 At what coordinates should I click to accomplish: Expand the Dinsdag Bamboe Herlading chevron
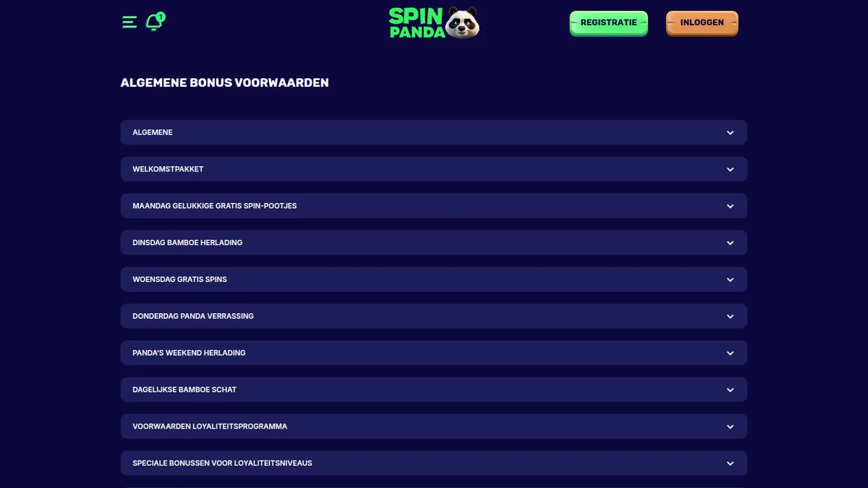click(731, 244)
